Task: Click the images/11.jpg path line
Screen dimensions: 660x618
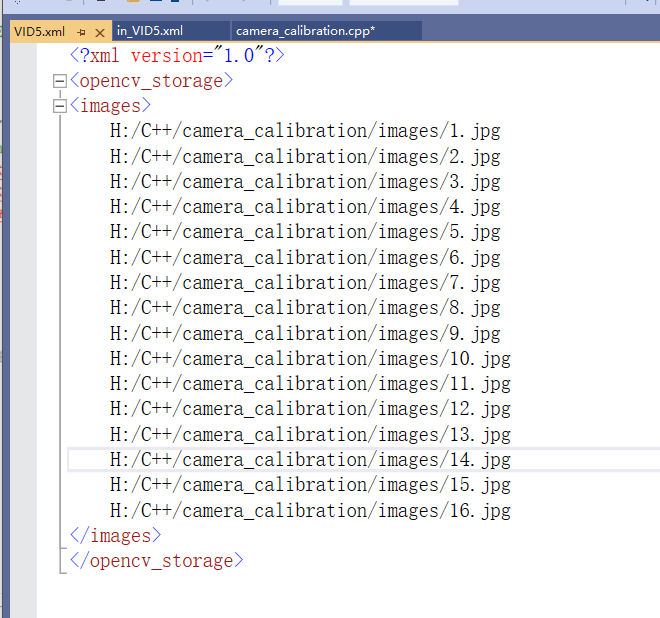Action: pos(310,384)
